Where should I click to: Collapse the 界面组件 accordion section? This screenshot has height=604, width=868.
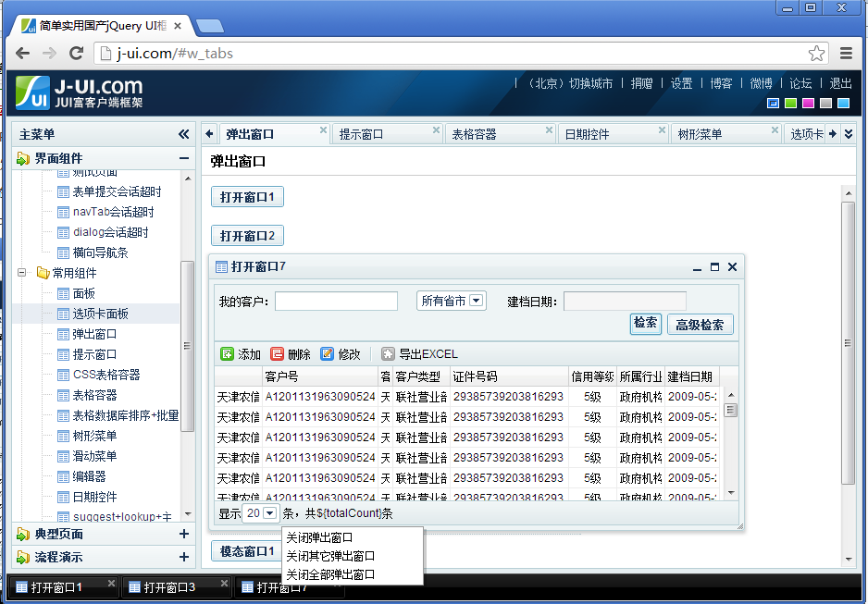[x=183, y=159]
